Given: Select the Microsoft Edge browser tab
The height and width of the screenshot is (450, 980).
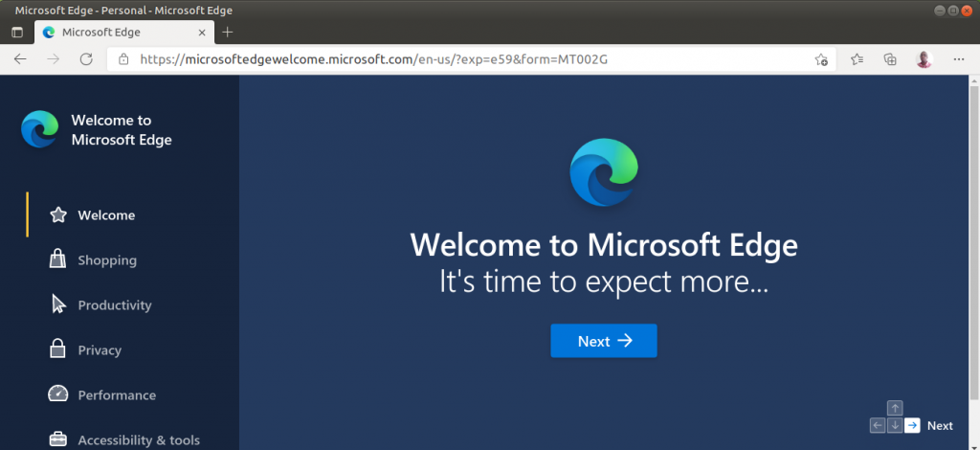Looking at the screenshot, I should point(124,33).
